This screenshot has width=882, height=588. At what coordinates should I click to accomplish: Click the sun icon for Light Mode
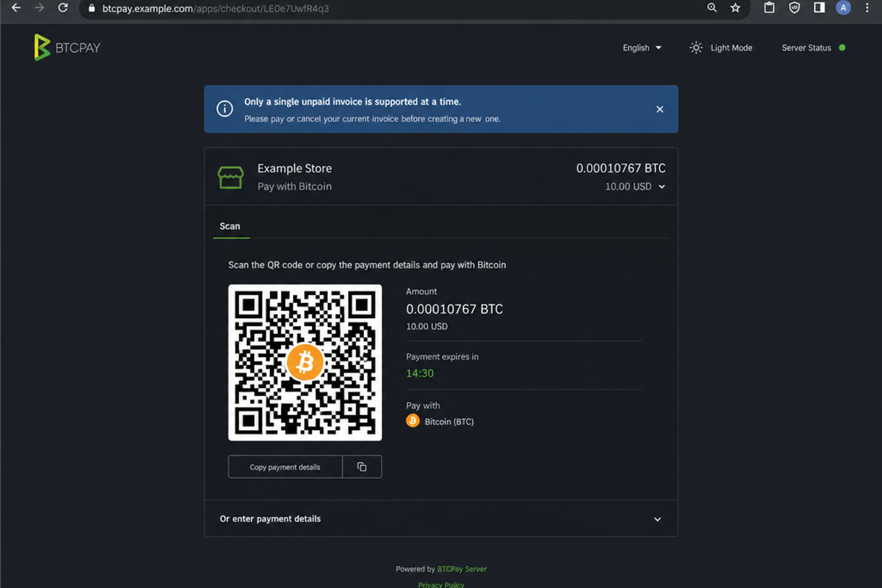696,48
